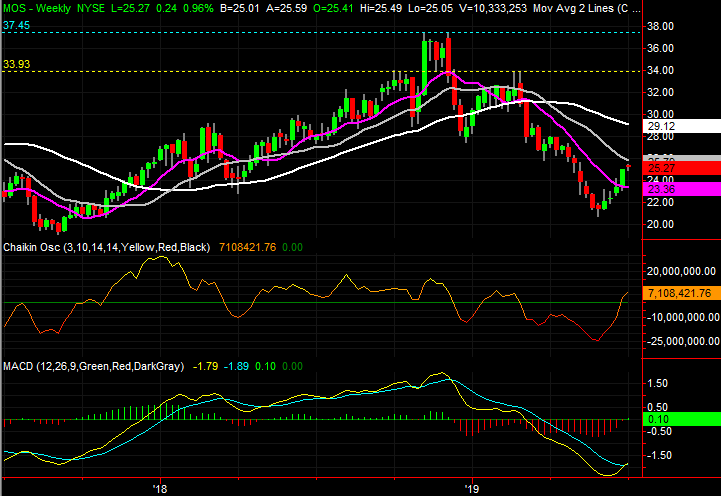Click the 33.93 yellow resistance level label
721x496 pixels.
point(16,64)
